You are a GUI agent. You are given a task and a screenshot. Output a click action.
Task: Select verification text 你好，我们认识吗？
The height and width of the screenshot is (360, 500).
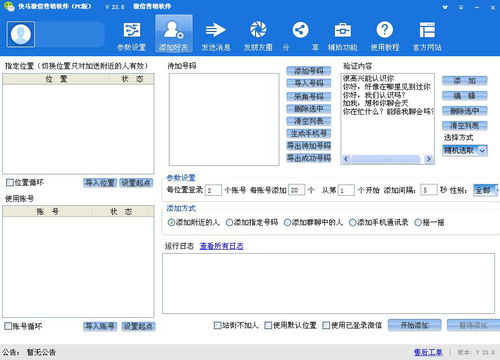374,95
